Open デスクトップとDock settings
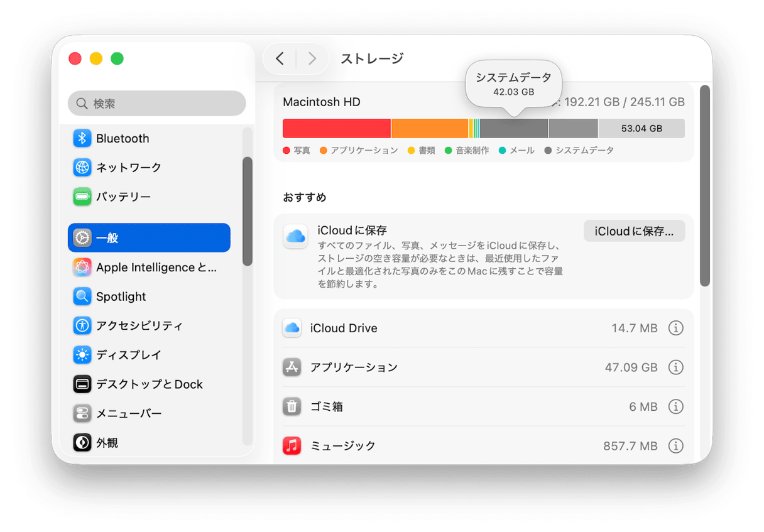Screen dimensions: 764x532 click(149, 384)
